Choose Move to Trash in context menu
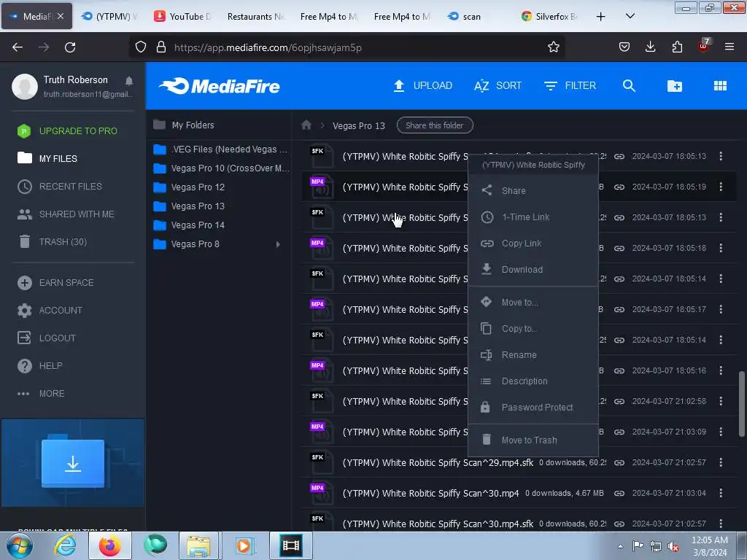 (x=533, y=440)
